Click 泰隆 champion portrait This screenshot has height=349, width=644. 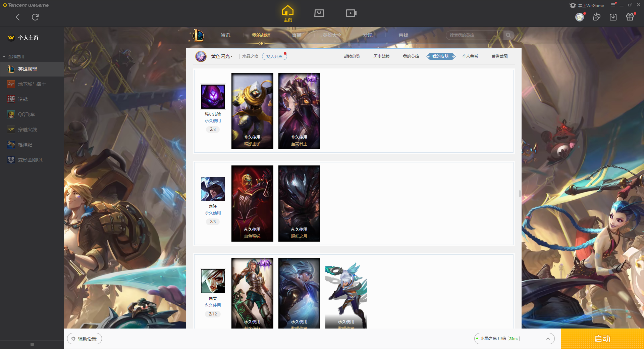[213, 189]
